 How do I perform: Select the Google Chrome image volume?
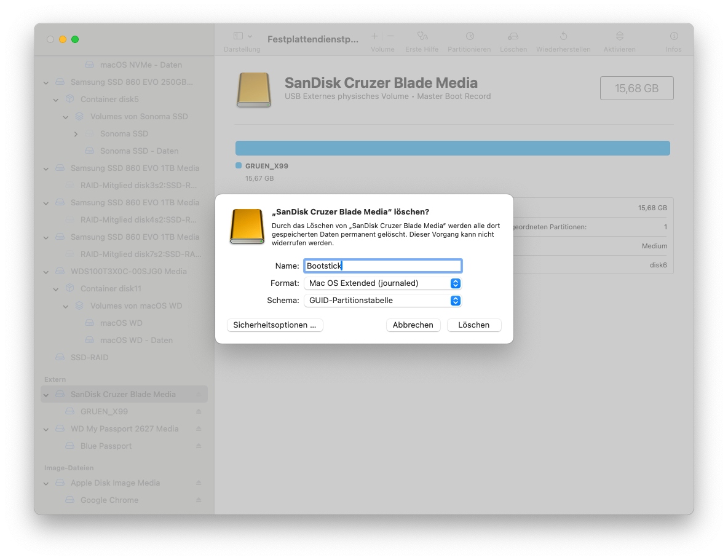(x=109, y=500)
